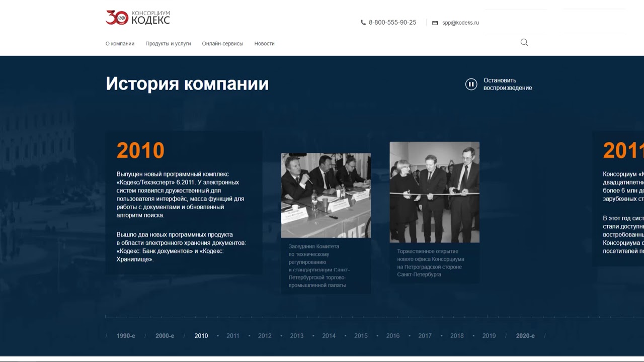Viewport: 644px width, 362px height.
Task: Click the Заседания Комитета photo caption
Action: 319,266
